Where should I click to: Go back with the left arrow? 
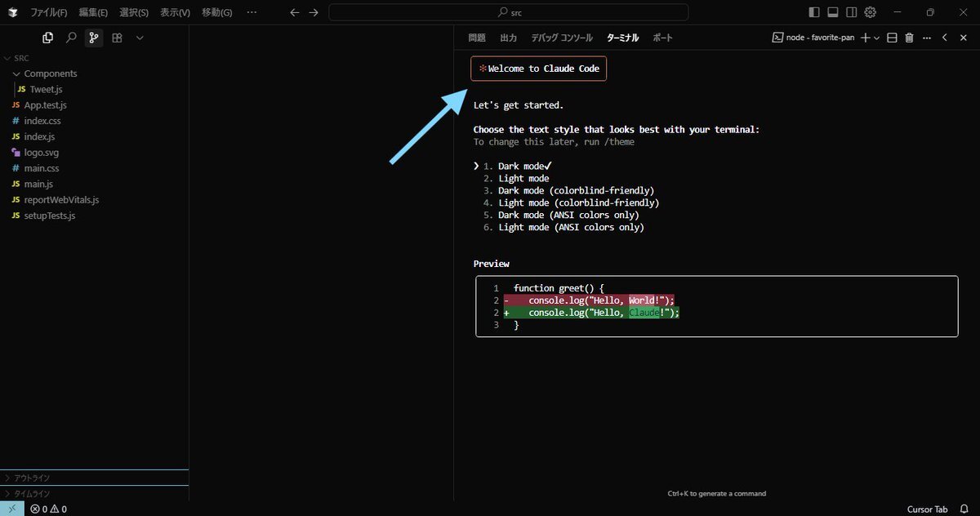click(295, 12)
